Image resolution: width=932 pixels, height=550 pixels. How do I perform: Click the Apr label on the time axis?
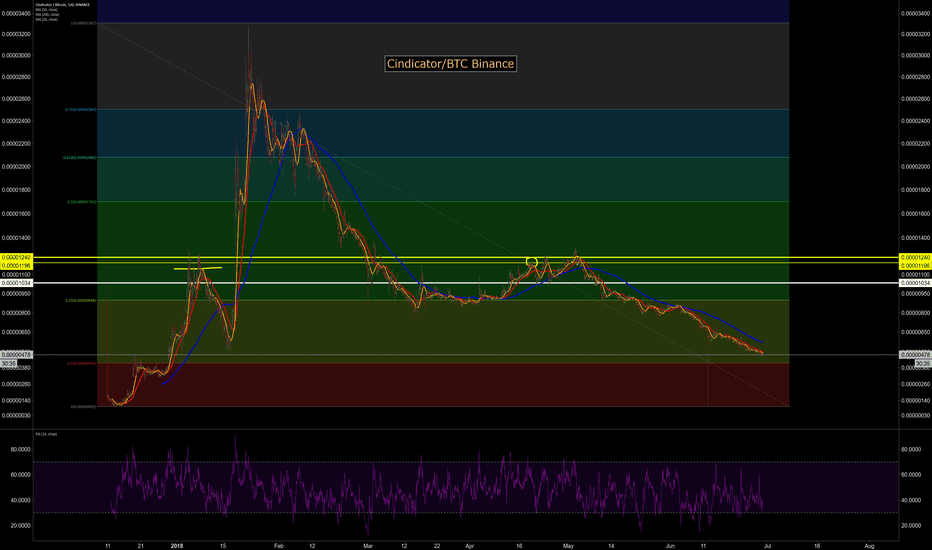coord(470,546)
